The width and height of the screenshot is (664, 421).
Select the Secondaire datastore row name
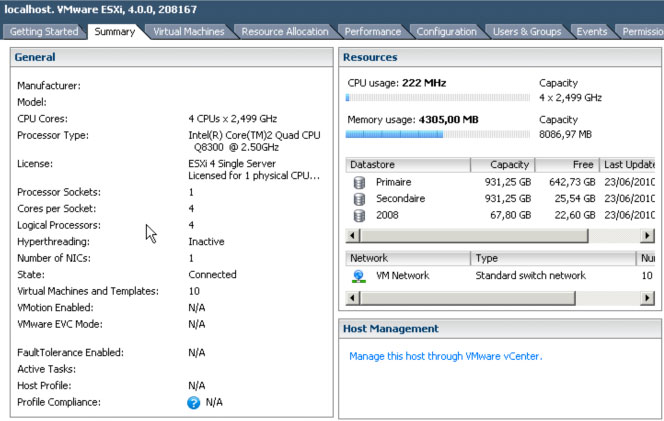pyautogui.click(x=400, y=199)
